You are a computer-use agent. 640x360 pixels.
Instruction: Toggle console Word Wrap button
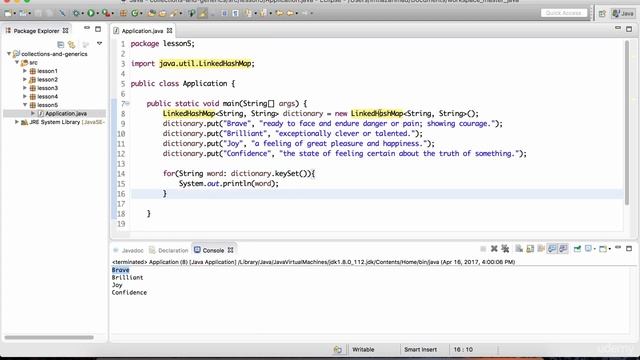[541, 249]
